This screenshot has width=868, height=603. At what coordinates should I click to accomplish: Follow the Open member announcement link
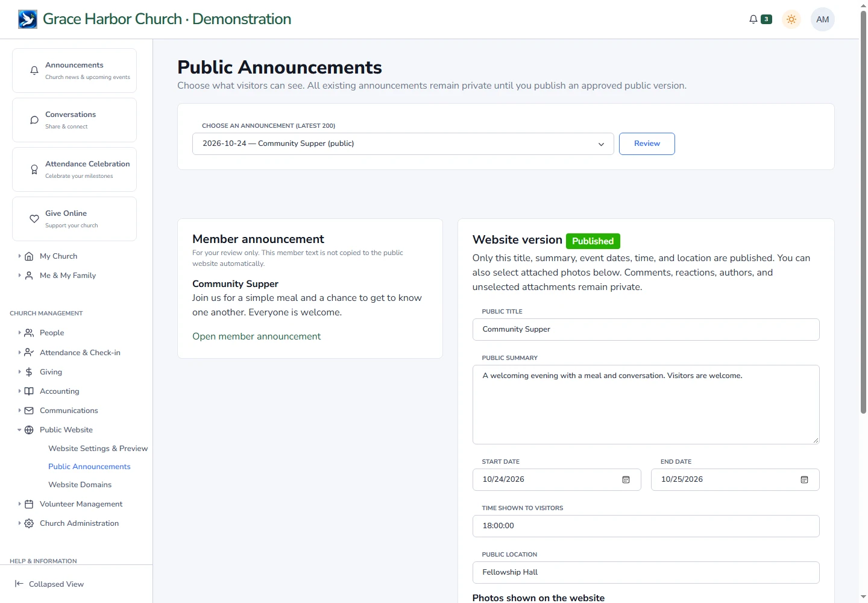(x=256, y=336)
